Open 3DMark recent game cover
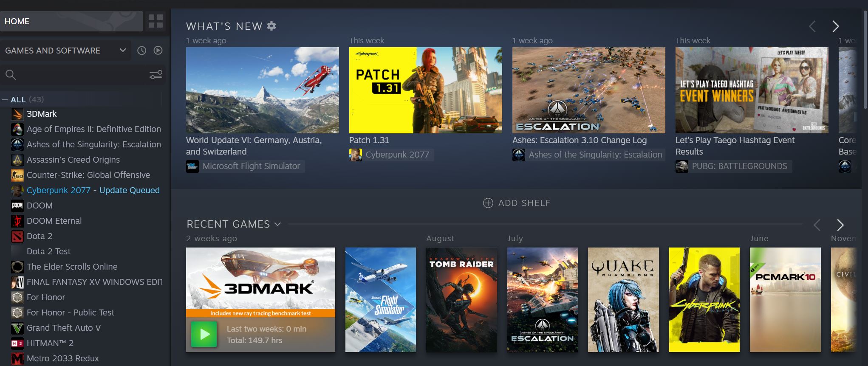Image resolution: width=868 pixels, height=366 pixels. [x=260, y=282]
